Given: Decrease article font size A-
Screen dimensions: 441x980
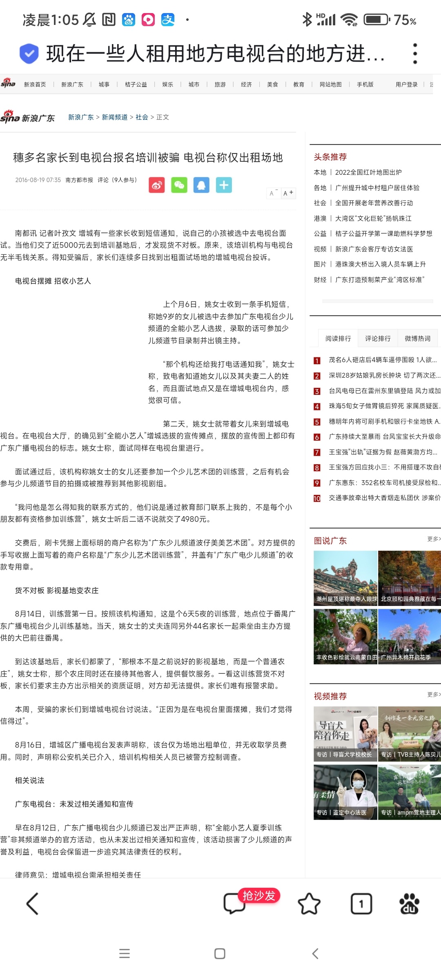Looking at the screenshot, I should (x=273, y=193).
